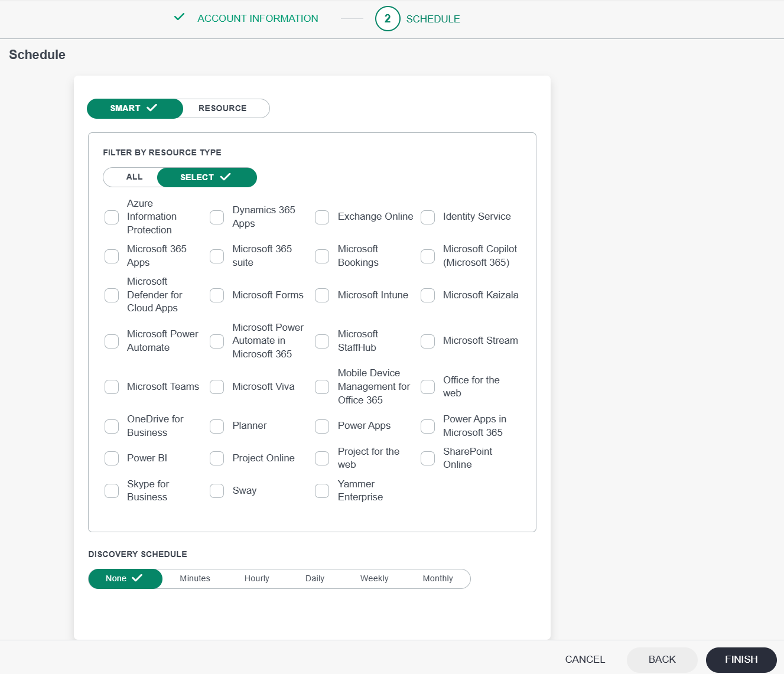This screenshot has height=674, width=784.
Task: Tick the Power Apps checkbox
Action: pos(322,426)
